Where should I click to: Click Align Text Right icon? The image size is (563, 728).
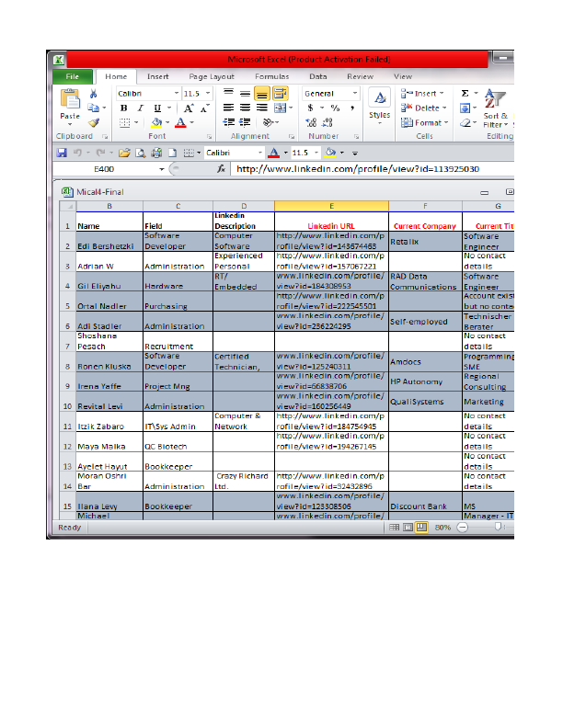262,108
